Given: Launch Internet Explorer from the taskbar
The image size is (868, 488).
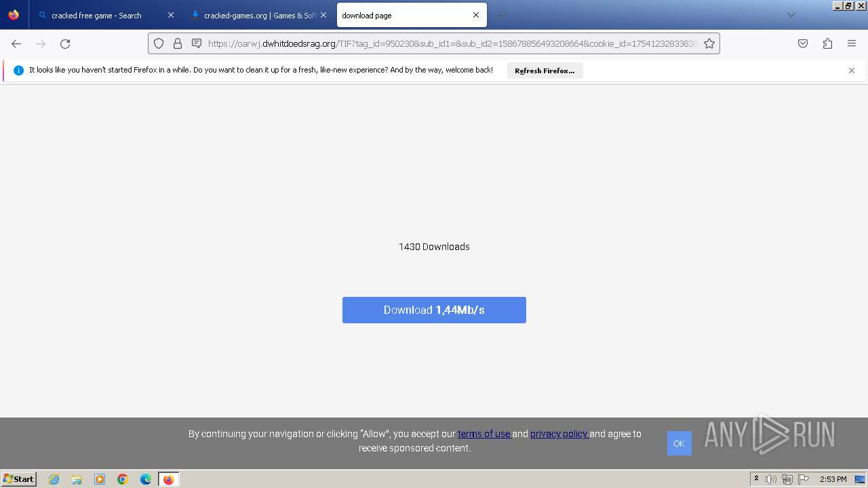Looking at the screenshot, I should [54, 479].
